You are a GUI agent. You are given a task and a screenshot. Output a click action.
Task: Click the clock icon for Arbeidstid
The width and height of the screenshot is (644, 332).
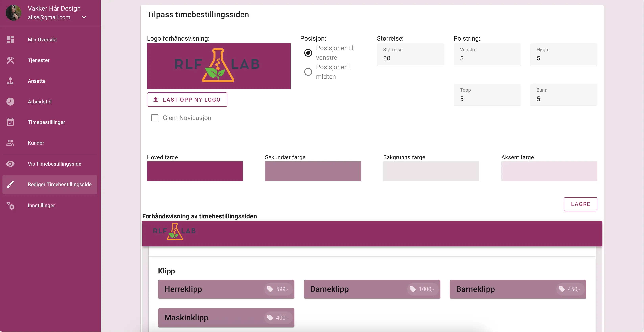click(10, 102)
